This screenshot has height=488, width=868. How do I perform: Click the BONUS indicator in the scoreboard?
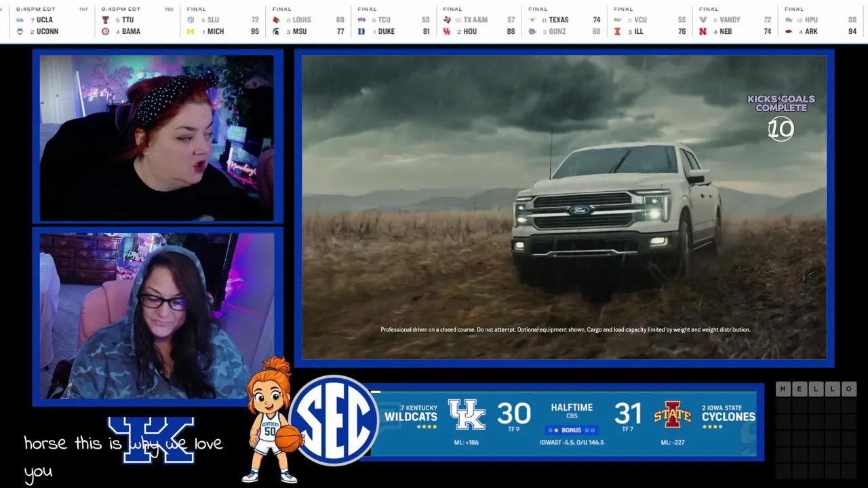point(572,430)
